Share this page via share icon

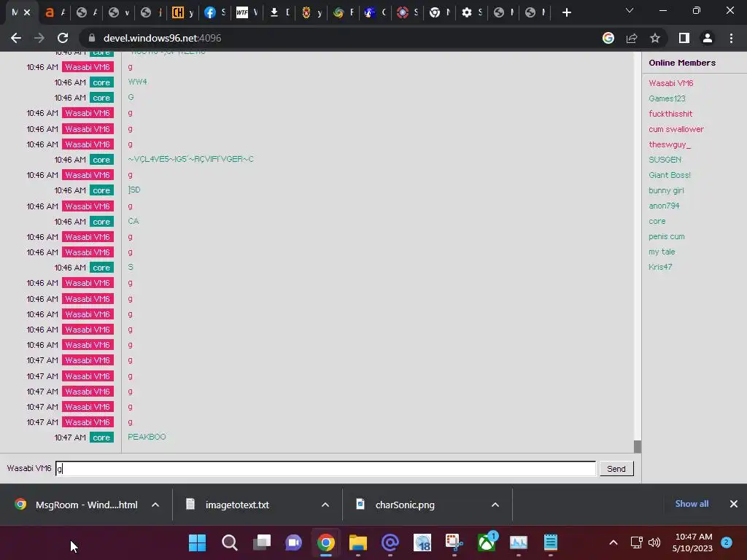click(x=632, y=38)
